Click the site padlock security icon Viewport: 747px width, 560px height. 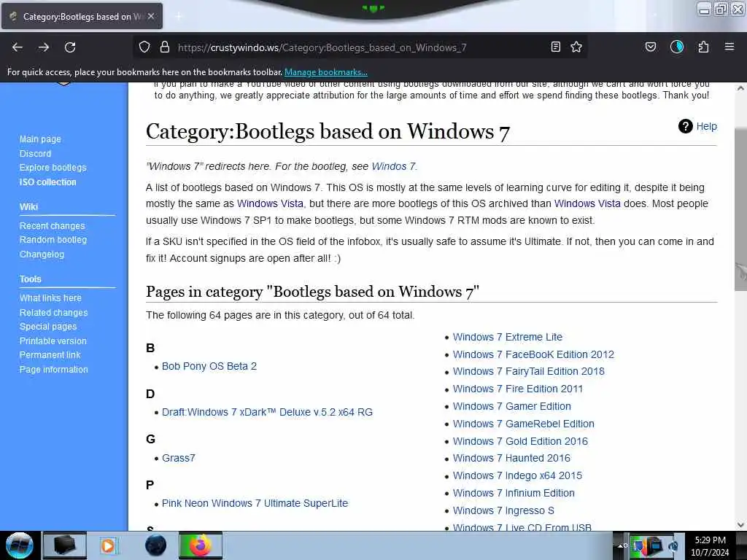(165, 47)
